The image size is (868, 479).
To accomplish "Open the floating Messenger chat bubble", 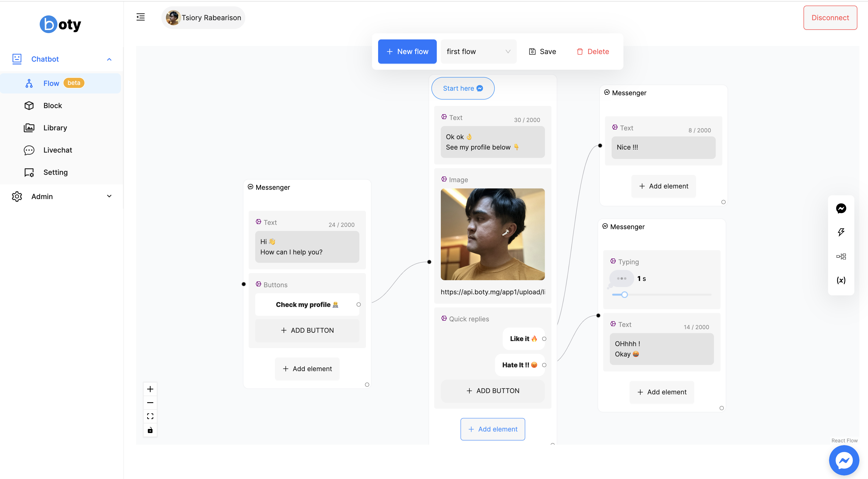I will pos(844,460).
